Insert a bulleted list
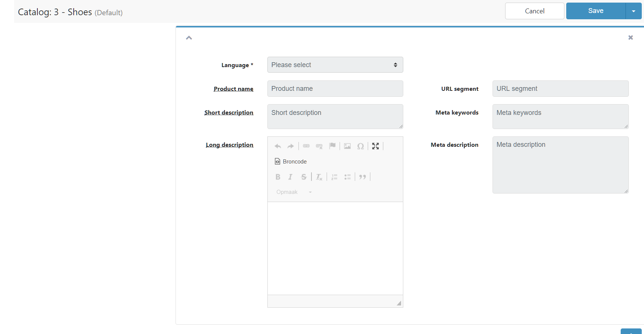This screenshot has width=644, height=334. (347, 177)
